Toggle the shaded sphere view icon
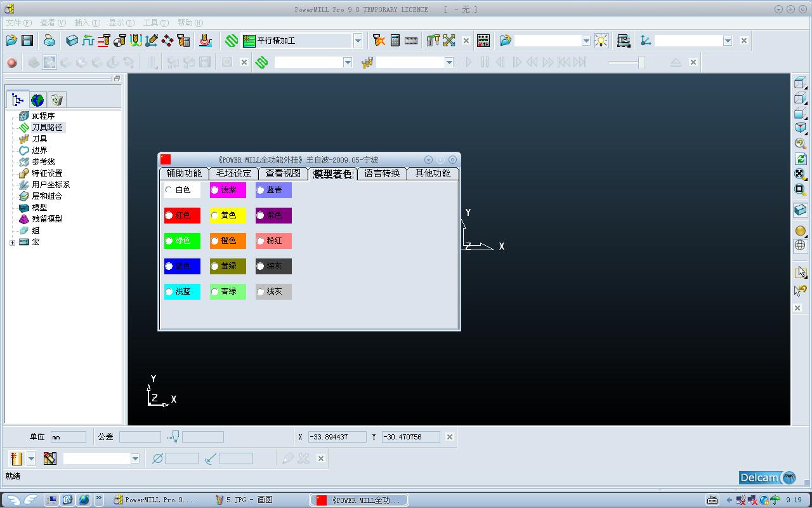Viewport: 812px width, 508px height. click(x=801, y=231)
